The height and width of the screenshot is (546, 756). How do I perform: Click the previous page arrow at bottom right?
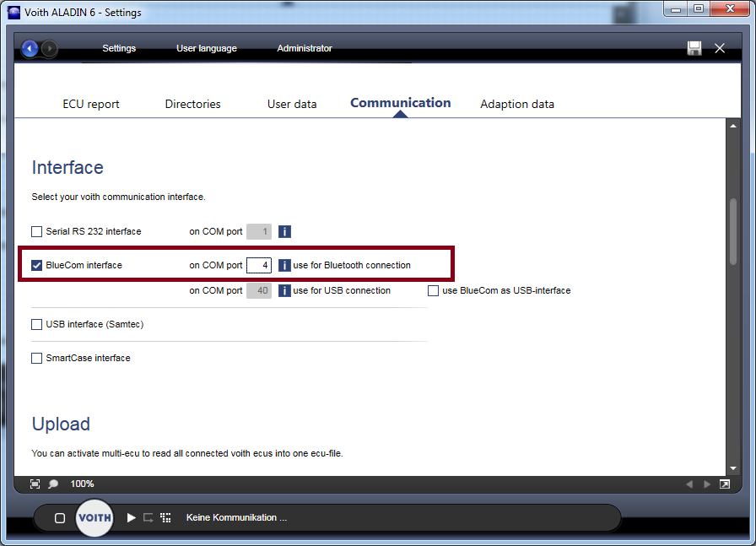[x=689, y=484]
